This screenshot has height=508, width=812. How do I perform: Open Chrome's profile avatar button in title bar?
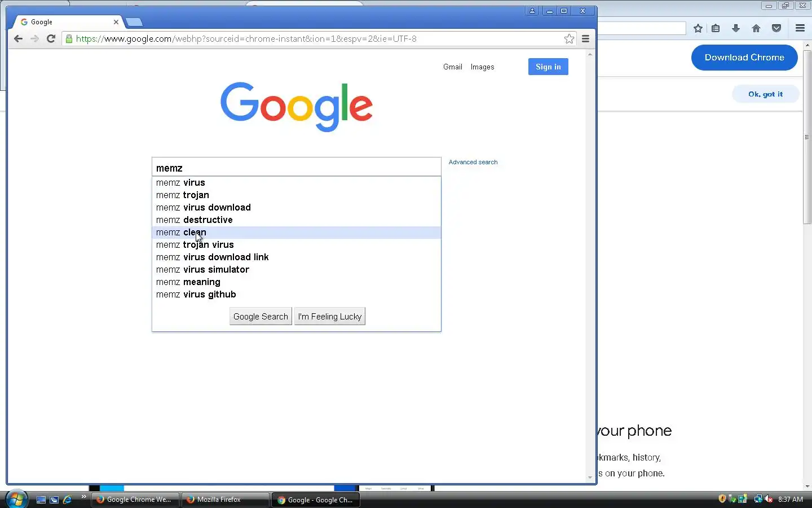[532, 11]
